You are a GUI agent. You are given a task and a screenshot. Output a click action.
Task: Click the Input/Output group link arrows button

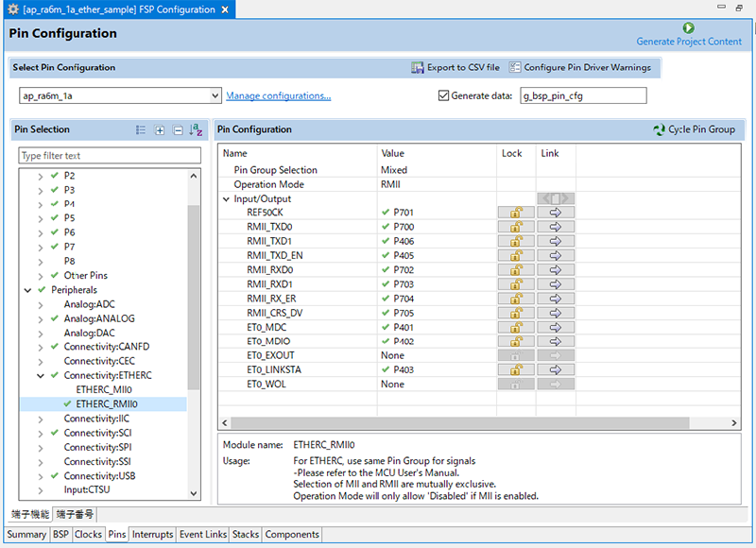pyautogui.click(x=556, y=198)
